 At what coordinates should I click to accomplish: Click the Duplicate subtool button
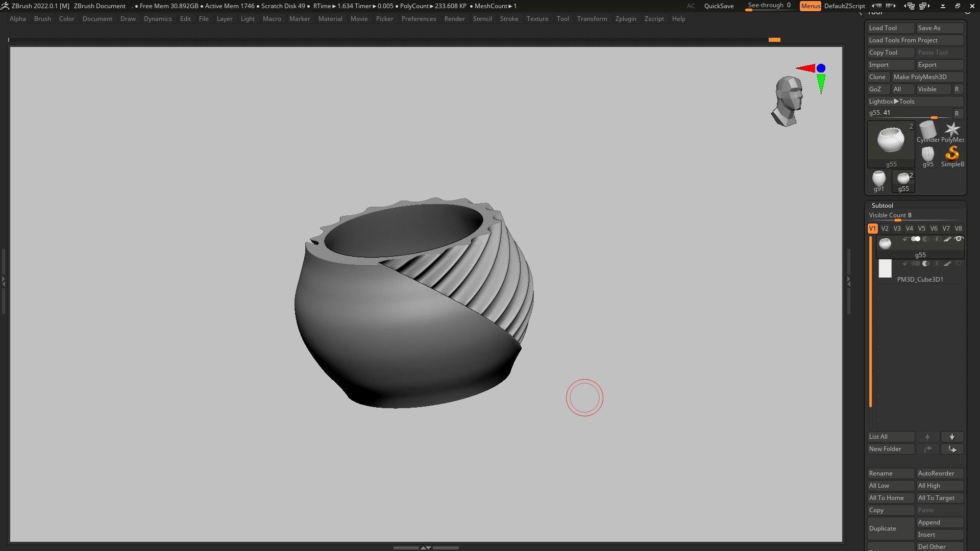click(891, 529)
